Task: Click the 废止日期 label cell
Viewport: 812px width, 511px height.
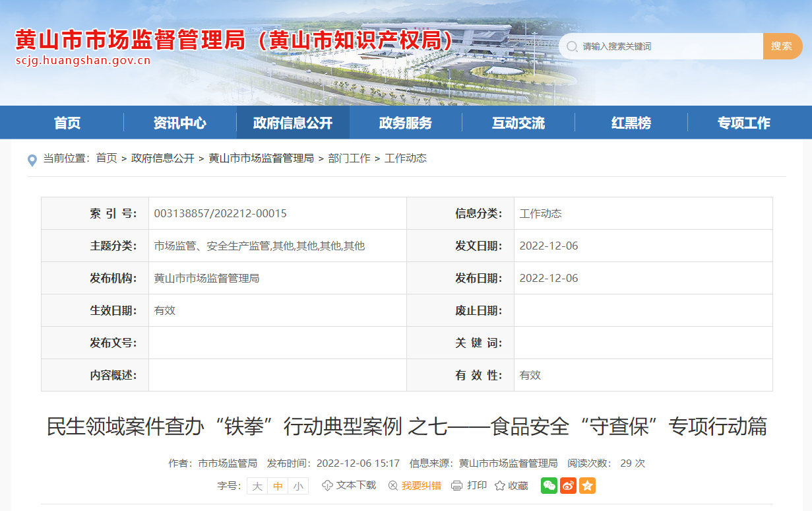Action: point(460,311)
